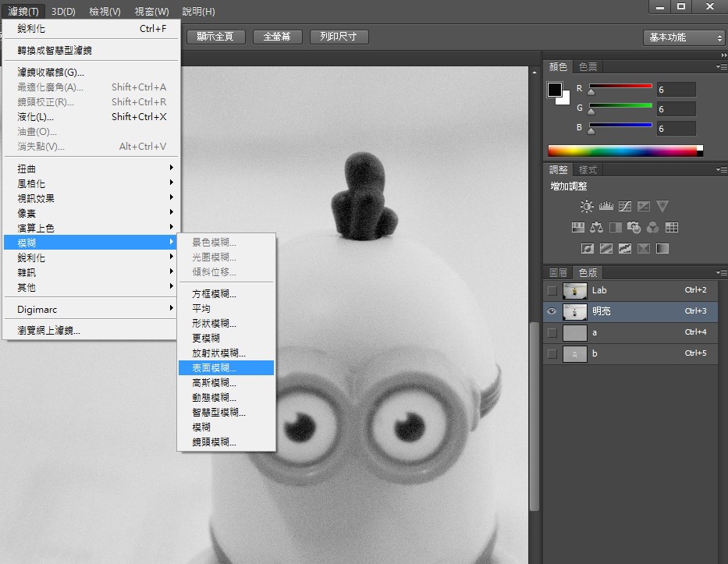Screen dimensions: 728x564
Task: Show the b channel
Action: point(552,353)
